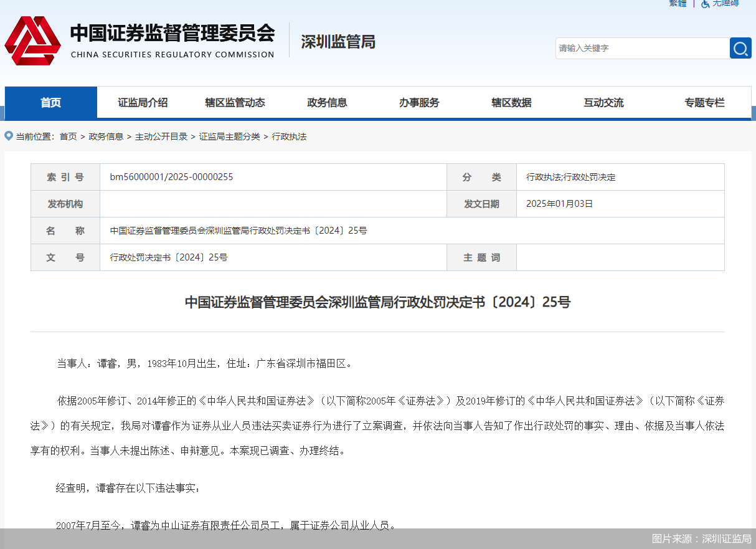Select the 辖区数据 navigation item
756x549 pixels.
(511, 103)
